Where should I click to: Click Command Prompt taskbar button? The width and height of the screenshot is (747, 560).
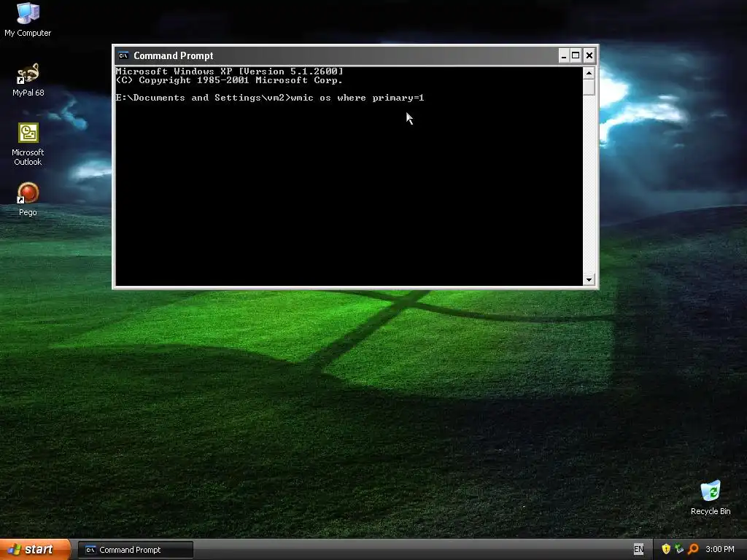tap(135, 550)
